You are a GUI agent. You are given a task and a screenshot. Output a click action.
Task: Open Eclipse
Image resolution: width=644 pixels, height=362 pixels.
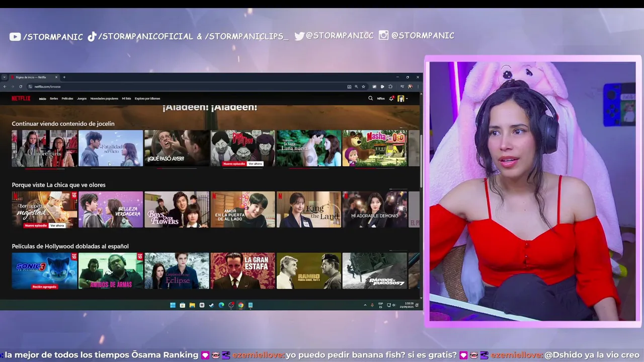point(177,270)
